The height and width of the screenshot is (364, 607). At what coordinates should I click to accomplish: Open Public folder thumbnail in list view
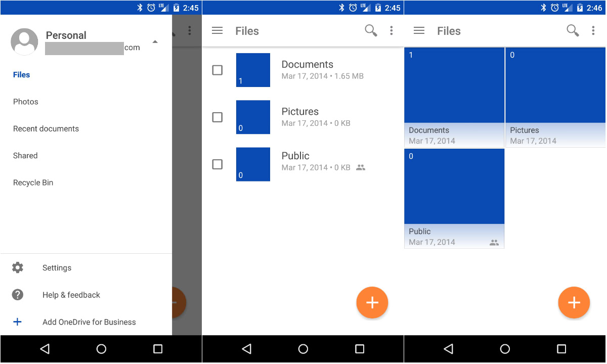click(253, 164)
